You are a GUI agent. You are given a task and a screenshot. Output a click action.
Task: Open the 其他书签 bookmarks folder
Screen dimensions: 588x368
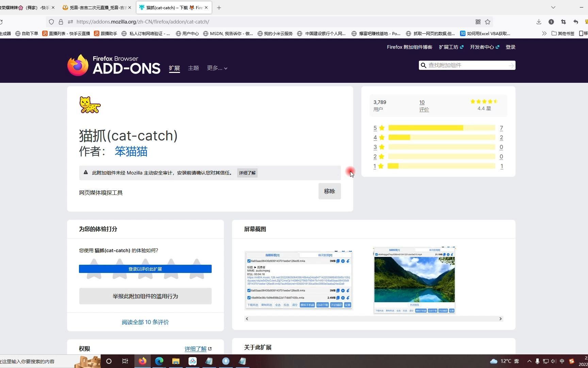click(563, 33)
